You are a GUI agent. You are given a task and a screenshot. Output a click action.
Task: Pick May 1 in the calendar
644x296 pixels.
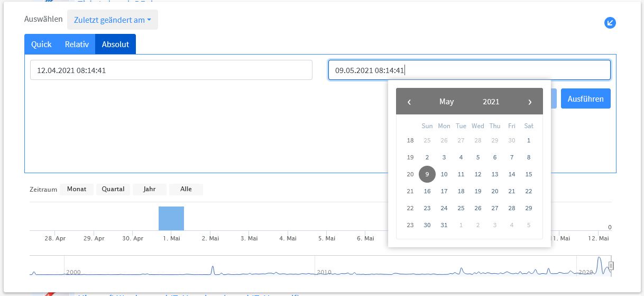coord(529,140)
